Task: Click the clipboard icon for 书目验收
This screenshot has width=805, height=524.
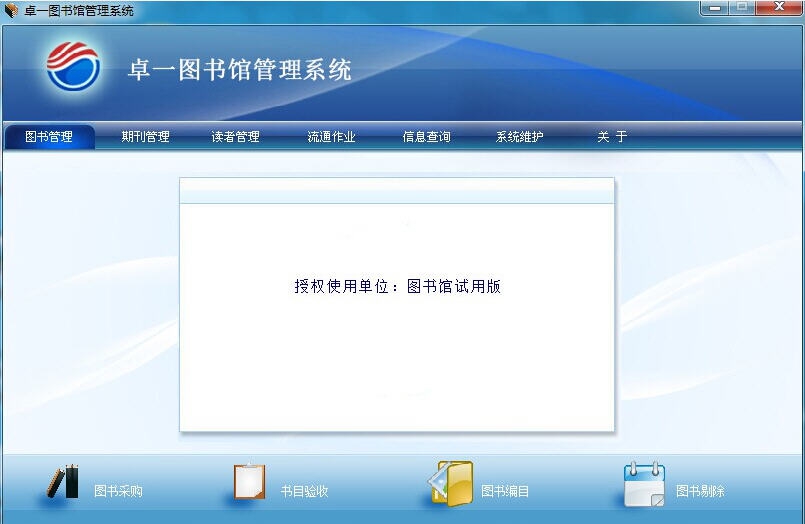Action: coord(250,481)
